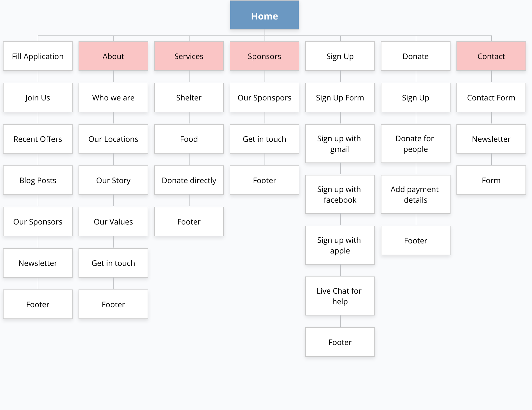Click the Sign up with apple box

pos(340,245)
